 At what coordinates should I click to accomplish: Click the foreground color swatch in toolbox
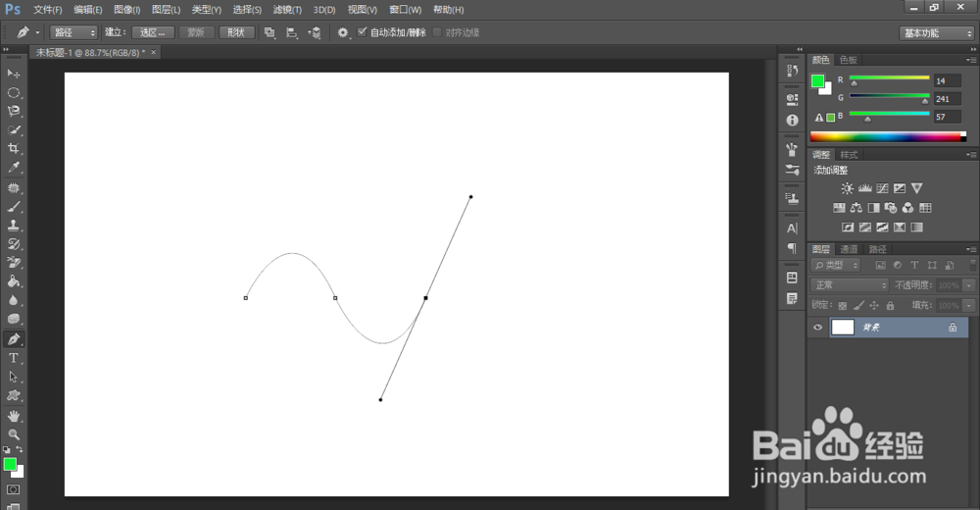10,464
